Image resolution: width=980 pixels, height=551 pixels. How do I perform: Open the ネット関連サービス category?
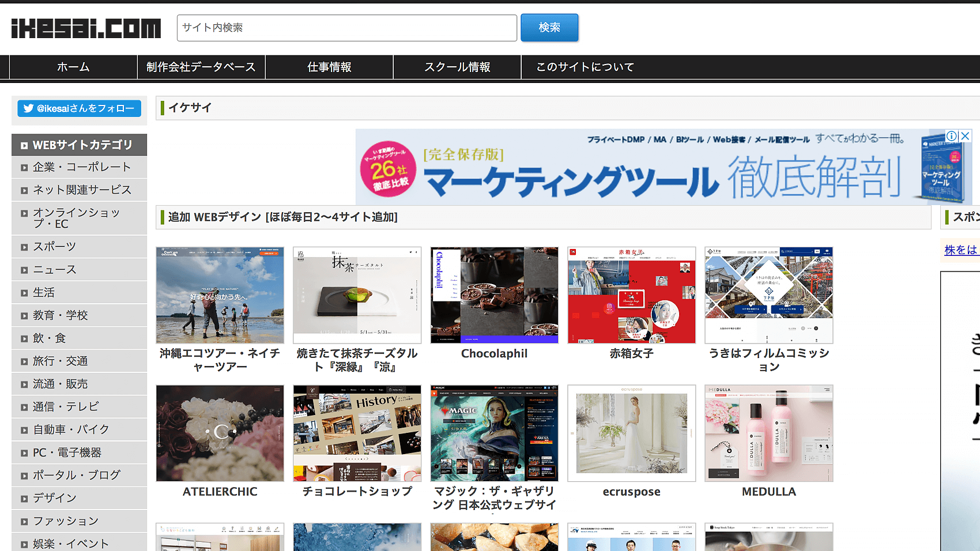(80, 190)
